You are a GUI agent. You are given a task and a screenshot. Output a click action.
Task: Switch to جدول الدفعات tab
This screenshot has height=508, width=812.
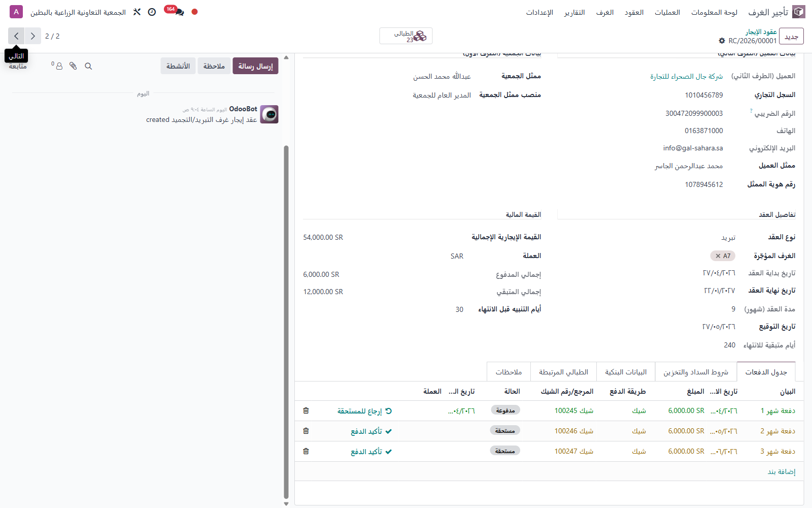(766, 372)
